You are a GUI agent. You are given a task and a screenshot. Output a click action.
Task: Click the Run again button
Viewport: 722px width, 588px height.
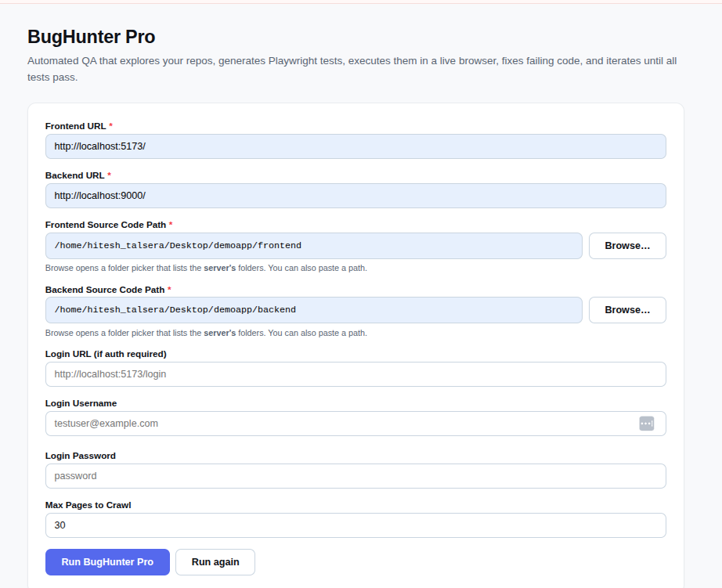(215, 562)
